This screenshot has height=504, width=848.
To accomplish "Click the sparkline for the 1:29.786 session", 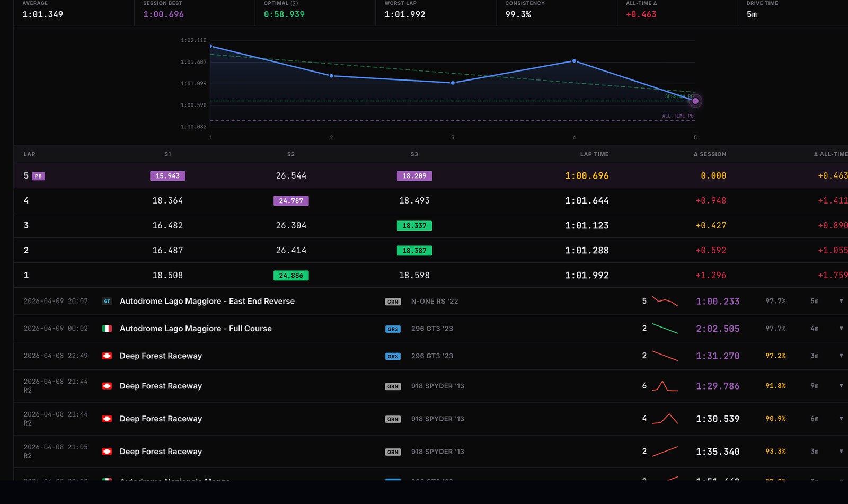I will (665, 386).
